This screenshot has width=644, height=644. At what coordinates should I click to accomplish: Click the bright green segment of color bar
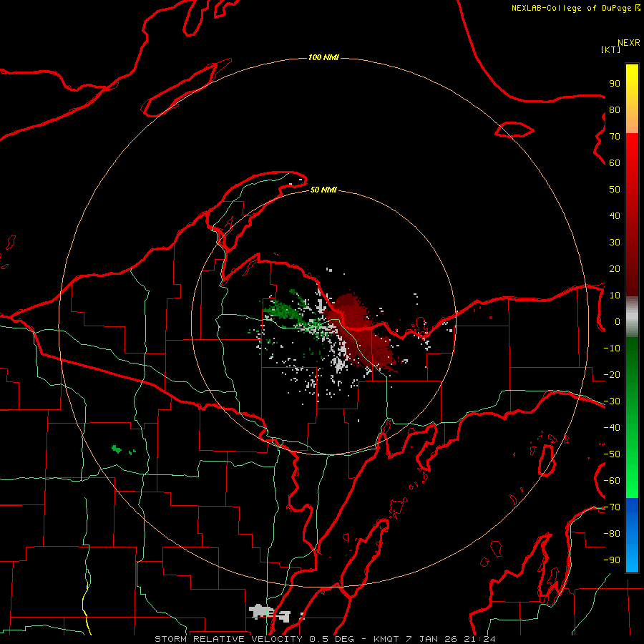(632, 418)
